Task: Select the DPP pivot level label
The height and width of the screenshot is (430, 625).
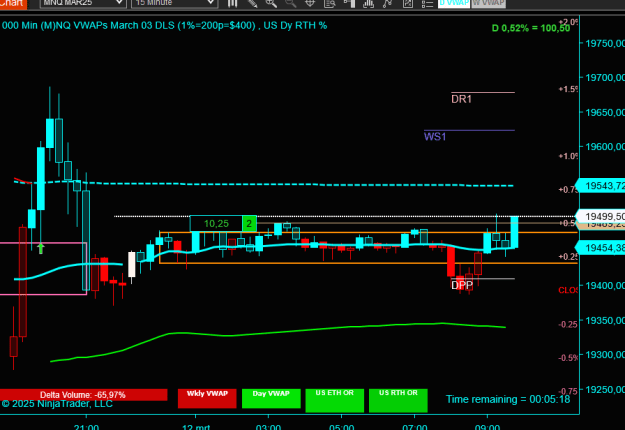Action: [x=462, y=285]
